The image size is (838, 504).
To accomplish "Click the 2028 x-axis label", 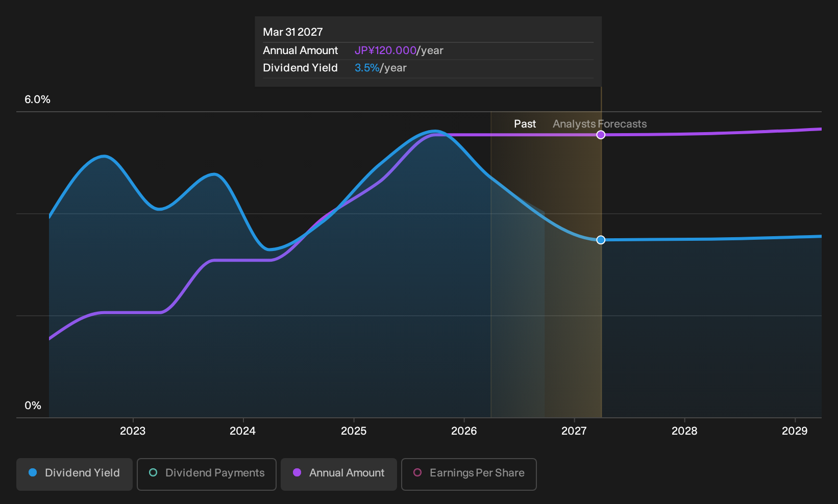I will click(x=684, y=431).
